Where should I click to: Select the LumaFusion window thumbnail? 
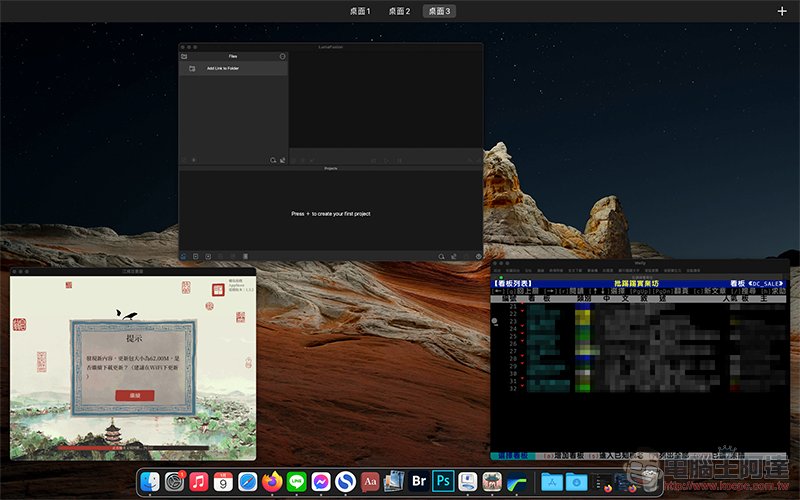[x=330, y=152]
